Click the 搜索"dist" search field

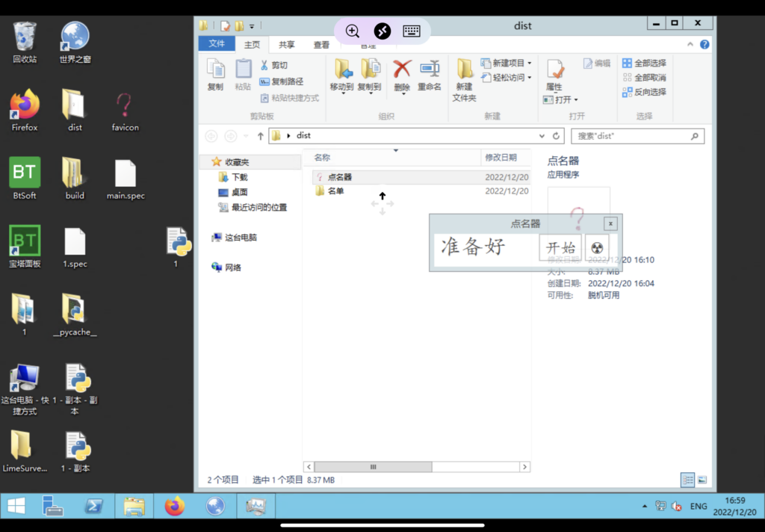[631, 136]
